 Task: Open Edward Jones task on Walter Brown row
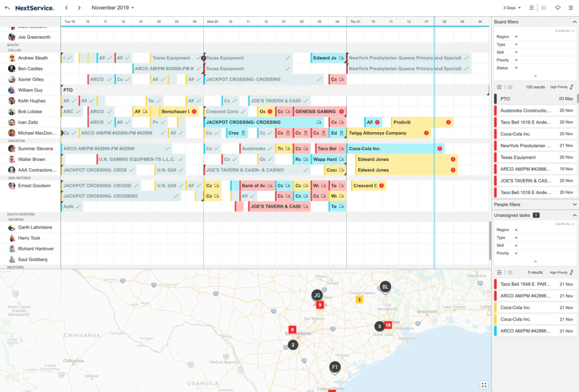click(x=406, y=159)
